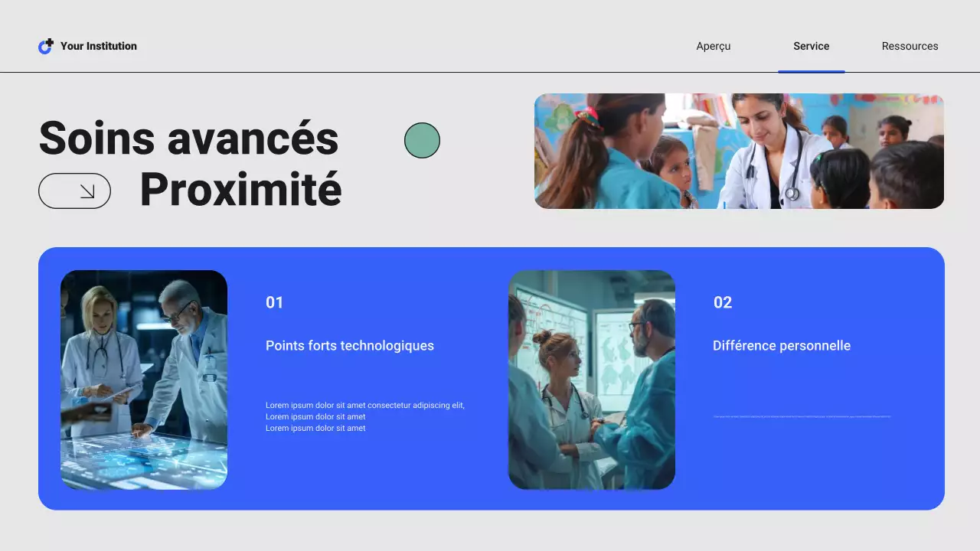Open the Aperçu tab

(x=713, y=46)
